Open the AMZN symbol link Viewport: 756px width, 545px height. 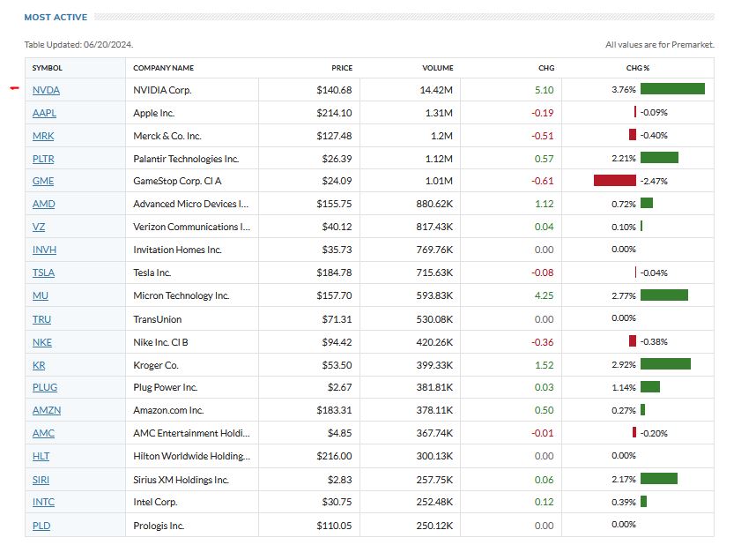click(47, 410)
